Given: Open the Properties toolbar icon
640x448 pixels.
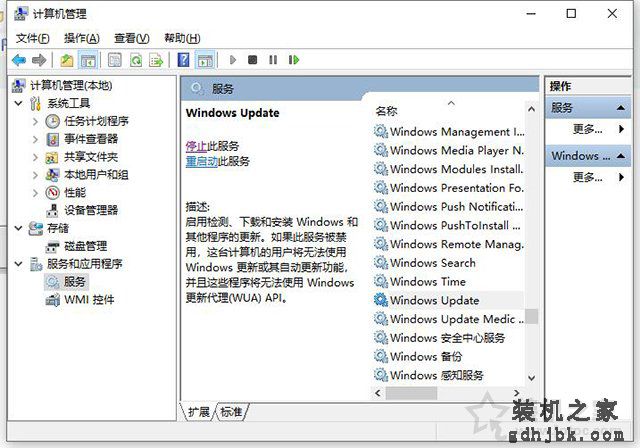Looking at the screenshot, I should pyautogui.click(x=115, y=60).
